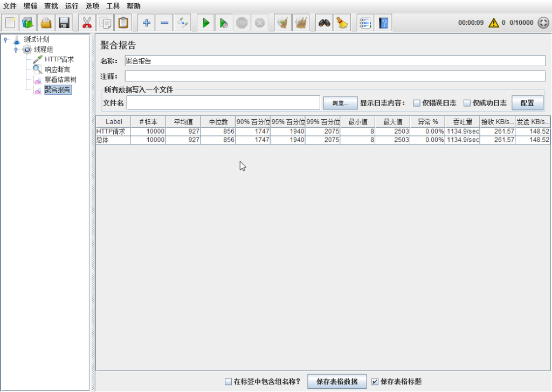Click the Save test plan floppy icon
The height and width of the screenshot is (392, 552).
tap(65, 23)
